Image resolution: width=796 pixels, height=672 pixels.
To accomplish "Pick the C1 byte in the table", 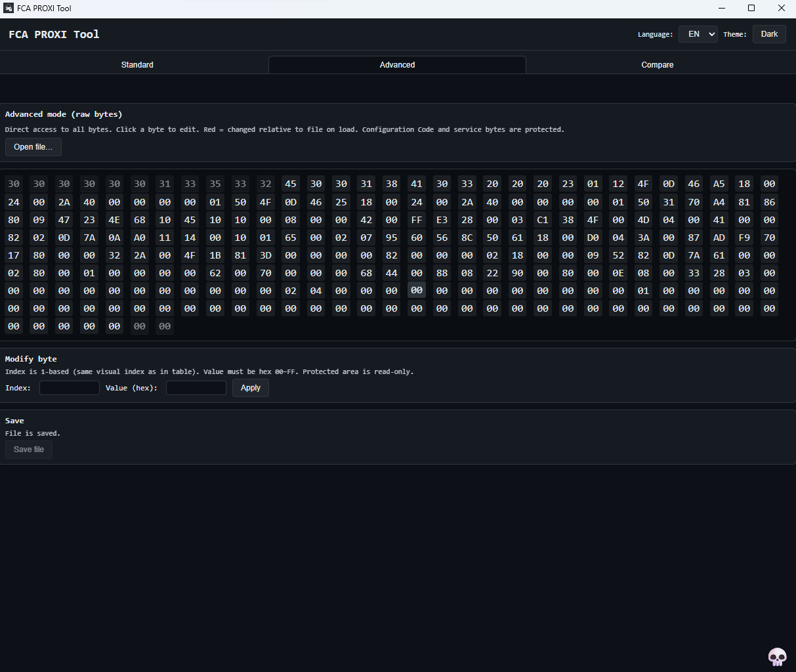I will [543, 220].
